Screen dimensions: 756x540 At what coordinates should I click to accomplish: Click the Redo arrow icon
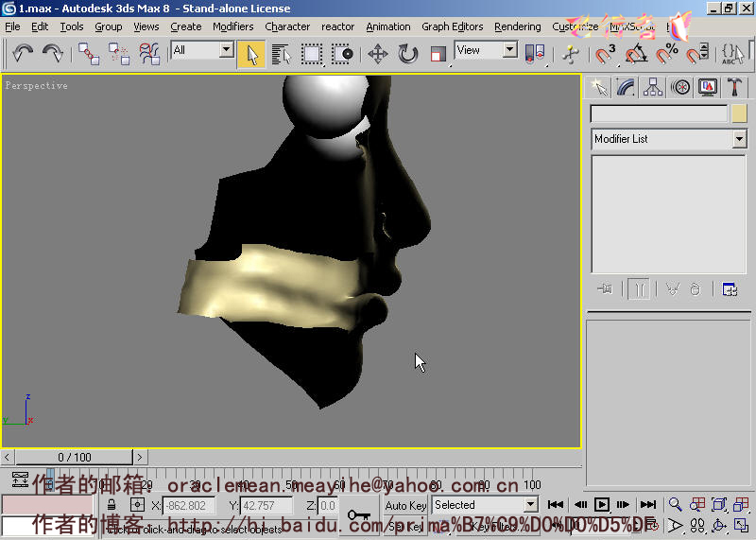(53, 53)
